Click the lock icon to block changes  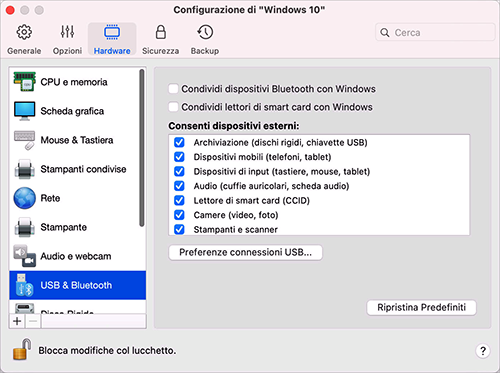pos(22,349)
